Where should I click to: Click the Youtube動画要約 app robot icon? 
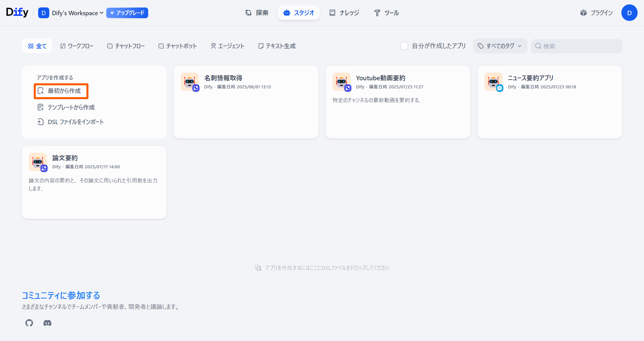coord(341,82)
